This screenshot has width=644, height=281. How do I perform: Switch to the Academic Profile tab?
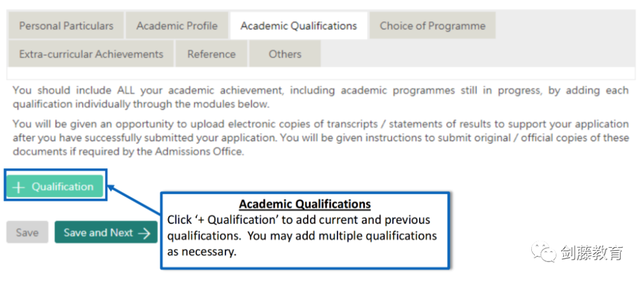(177, 26)
